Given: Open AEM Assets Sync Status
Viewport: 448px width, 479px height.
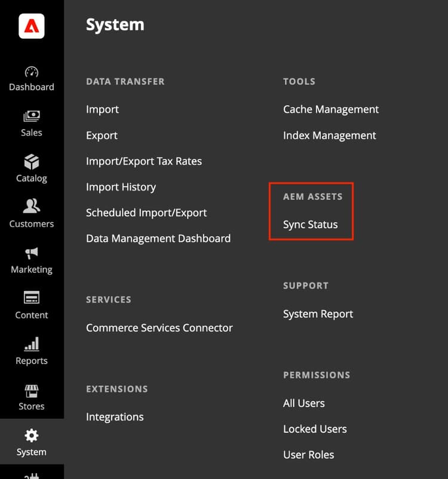Looking at the screenshot, I should (311, 225).
